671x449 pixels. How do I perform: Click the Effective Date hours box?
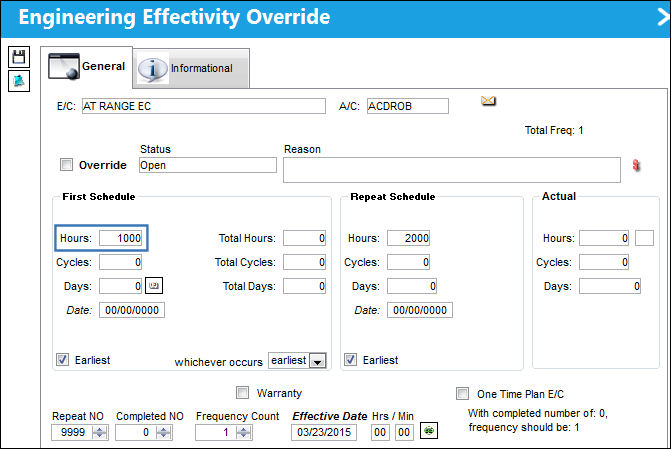pyautogui.click(x=380, y=432)
